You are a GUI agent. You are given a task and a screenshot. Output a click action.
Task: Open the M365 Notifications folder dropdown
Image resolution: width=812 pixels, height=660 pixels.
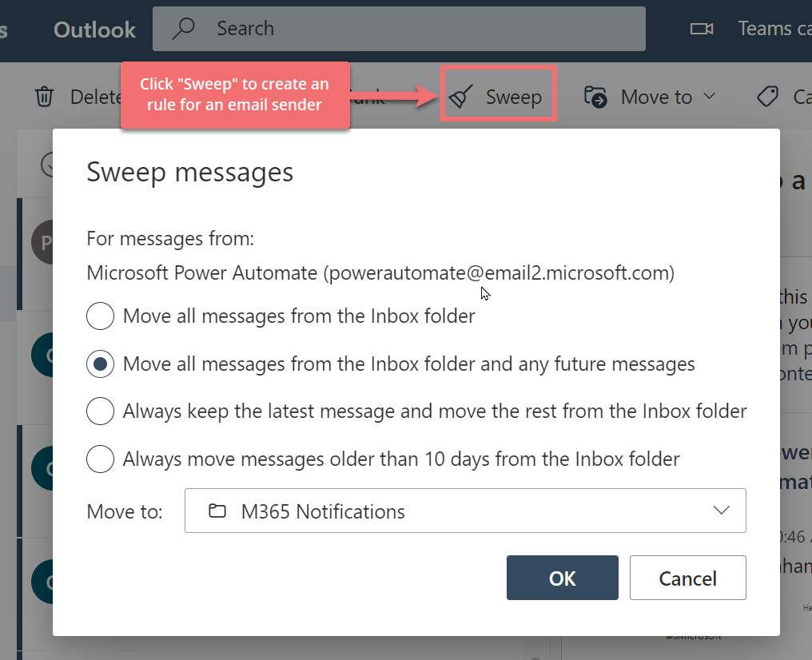(x=465, y=511)
